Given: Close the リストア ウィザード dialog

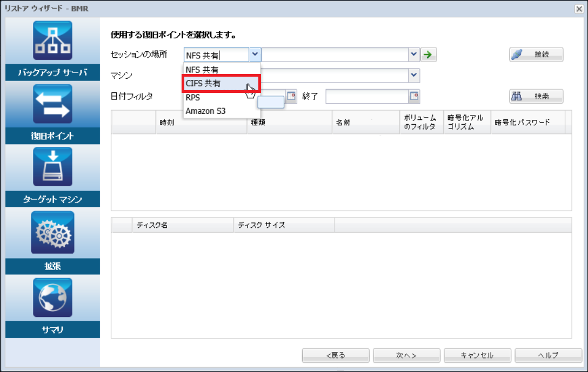Looking at the screenshot, I should click(579, 9).
